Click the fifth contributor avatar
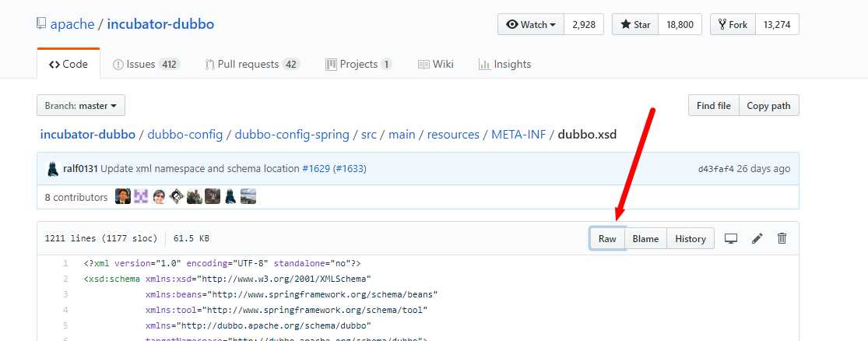The image size is (868, 341). (x=195, y=196)
